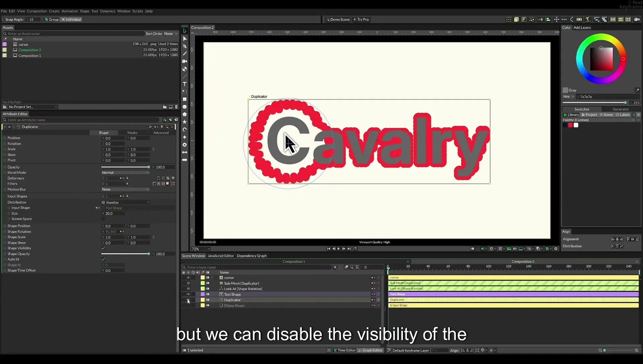
Task: Go to the first frame
Action: [329, 249]
